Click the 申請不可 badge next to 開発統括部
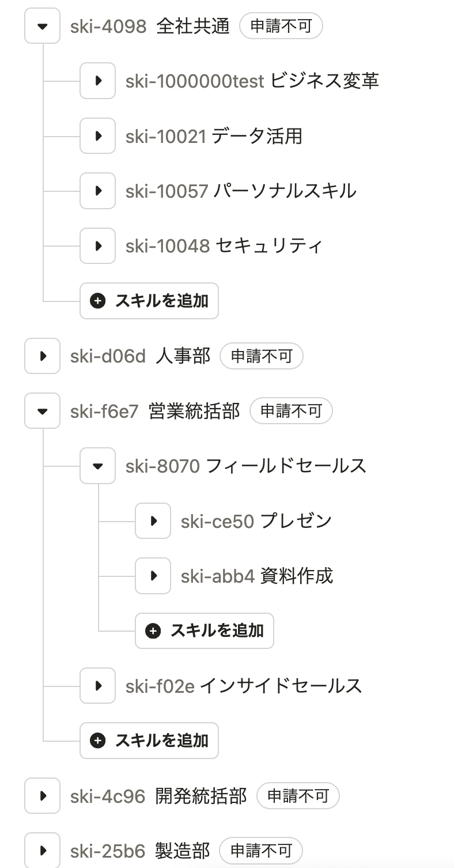Viewport: 454px width, 868px height. point(298,796)
